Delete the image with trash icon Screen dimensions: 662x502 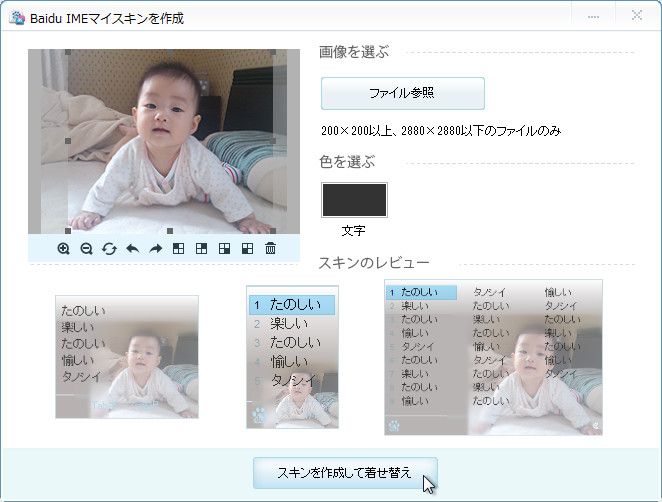[x=271, y=248]
